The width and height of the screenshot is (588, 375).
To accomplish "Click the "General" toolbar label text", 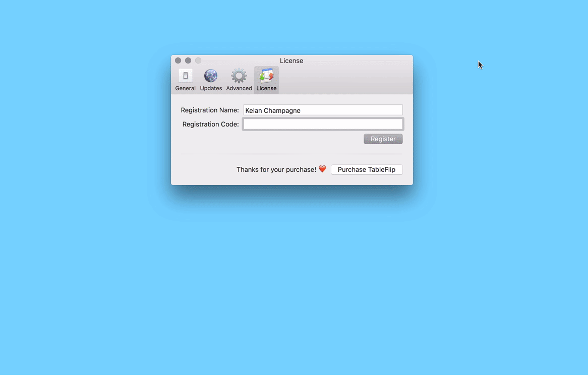I will pyautogui.click(x=185, y=88).
